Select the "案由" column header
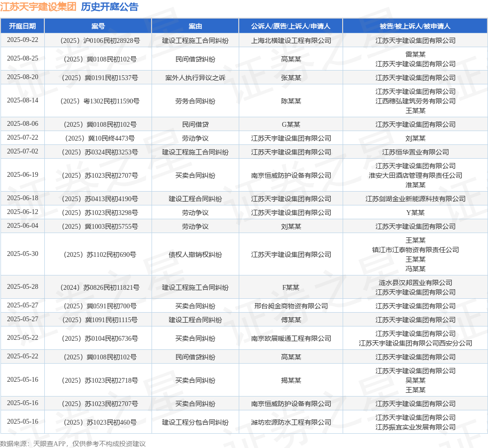 [195, 26]
